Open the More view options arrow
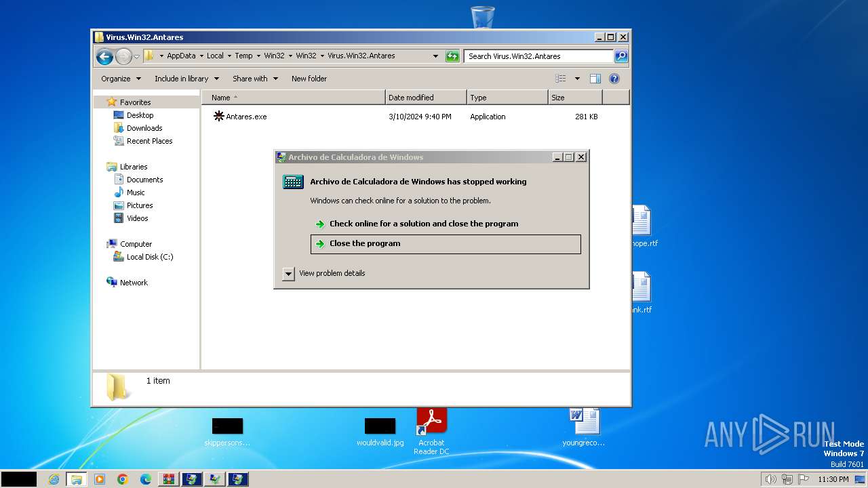Image resolution: width=868 pixels, height=488 pixels. click(x=577, y=79)
